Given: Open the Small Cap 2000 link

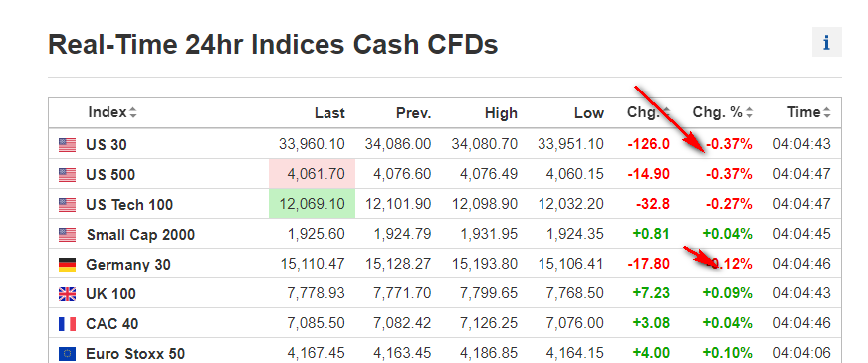Looking at the screenshot, I should 140,235.
